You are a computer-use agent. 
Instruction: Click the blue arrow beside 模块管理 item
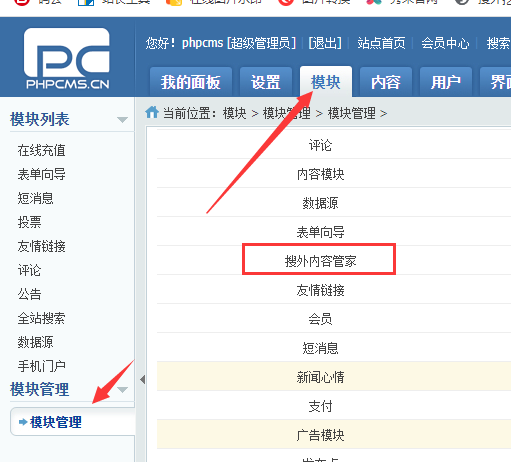pos(23,422)
